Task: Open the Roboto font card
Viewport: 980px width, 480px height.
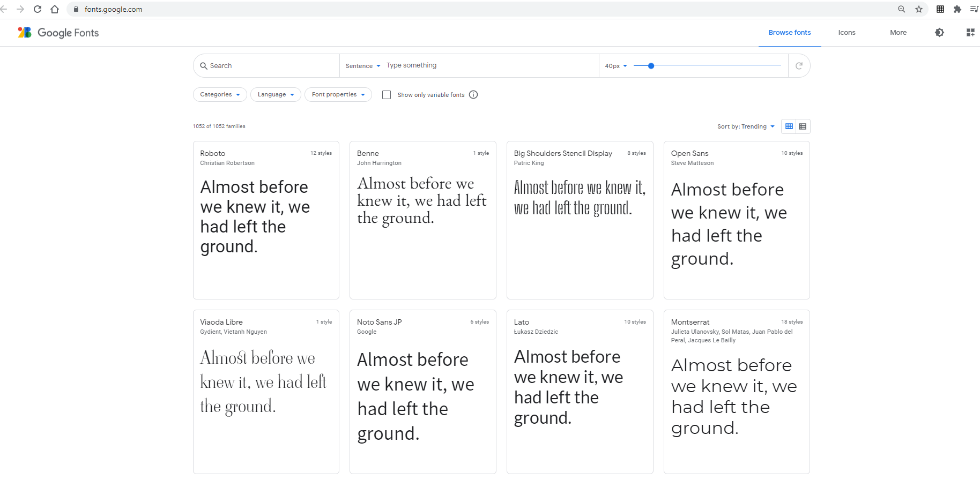Action: (x=266, y=220)
